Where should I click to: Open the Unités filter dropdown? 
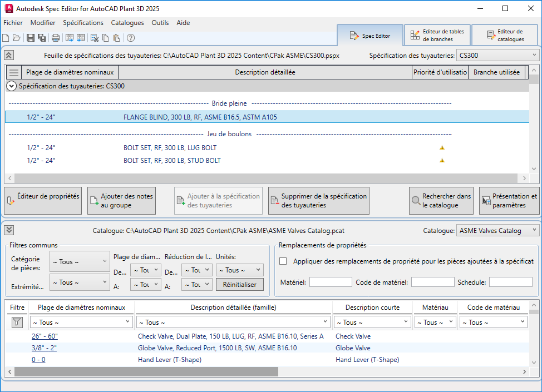(239, 270)
